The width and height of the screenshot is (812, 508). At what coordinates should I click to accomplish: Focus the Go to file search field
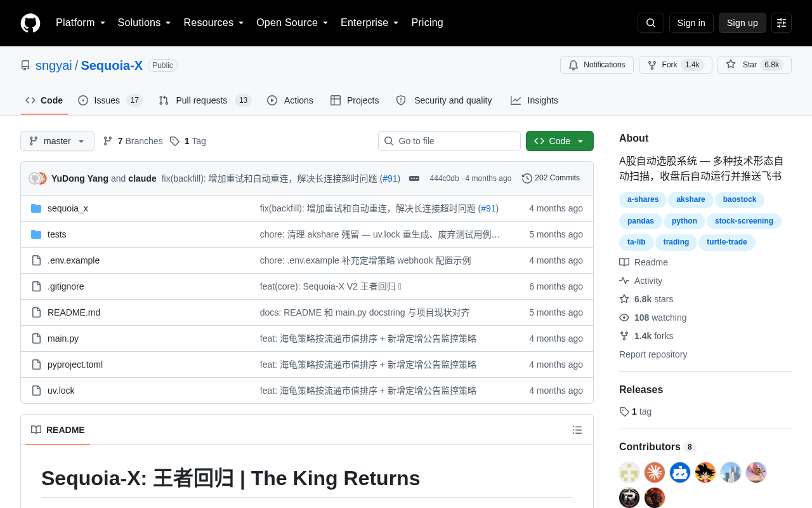coord(449,141)
